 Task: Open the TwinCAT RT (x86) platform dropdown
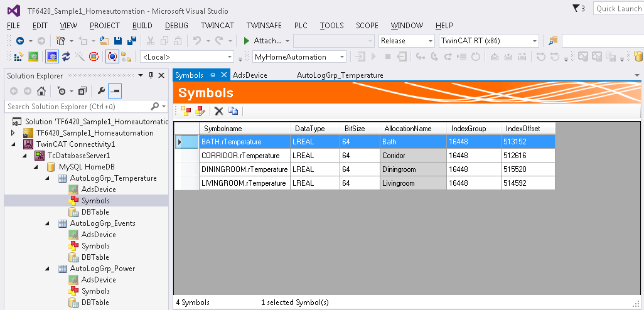point(535,41)
